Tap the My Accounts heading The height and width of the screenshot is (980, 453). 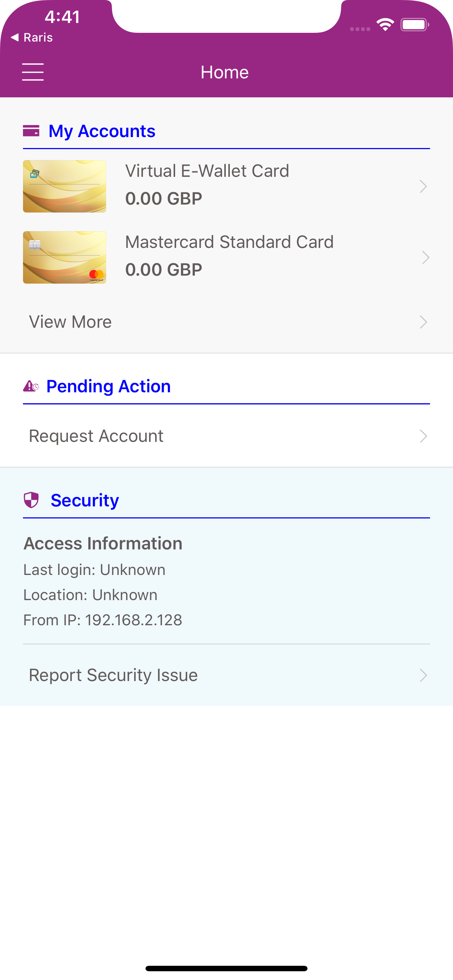(x=102, y=131)
